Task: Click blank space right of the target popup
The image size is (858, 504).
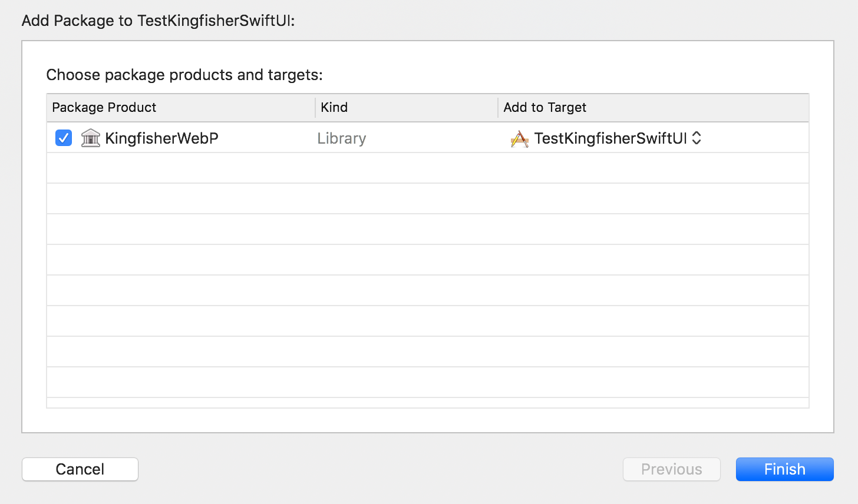Action: tap(755, 138)
